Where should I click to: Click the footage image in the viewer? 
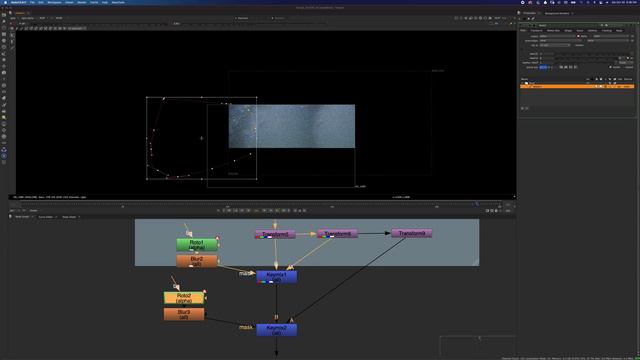click(292, 126)
